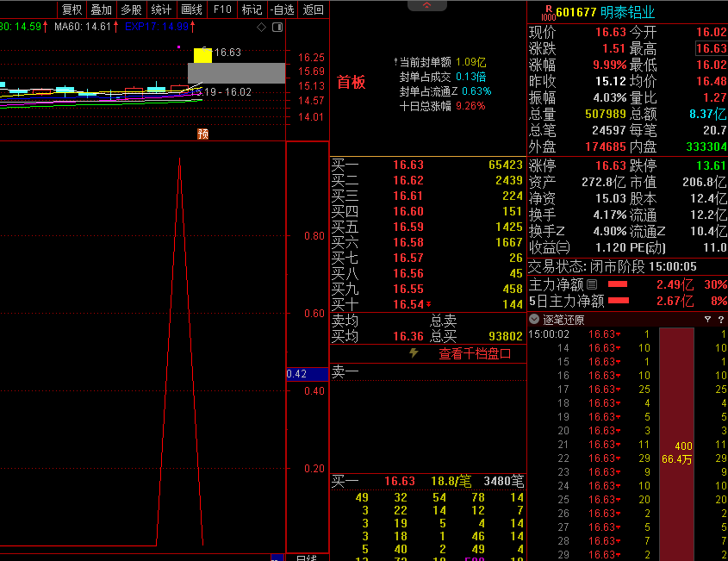Click the info mark before 当前封单额
Viewport: 728px width, 561px height.
pos(395,63)
